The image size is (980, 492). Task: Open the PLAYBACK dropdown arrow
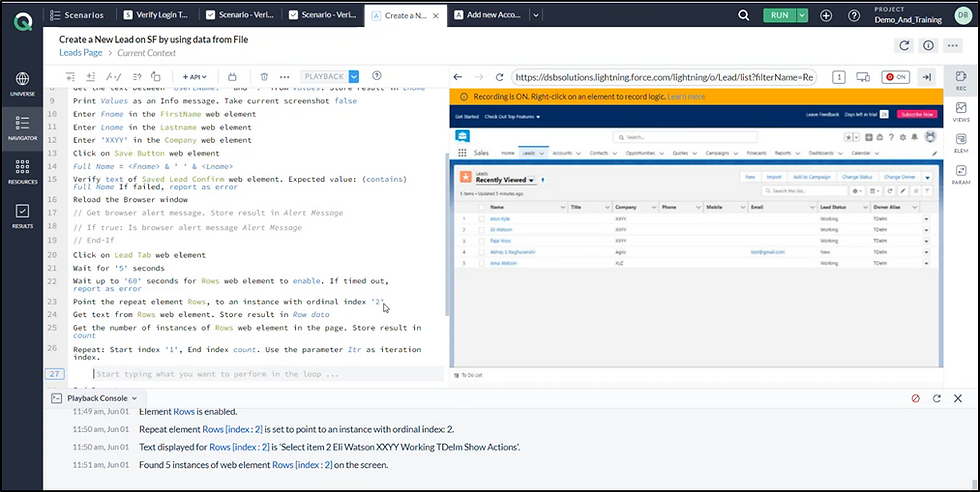click(354, 76)
